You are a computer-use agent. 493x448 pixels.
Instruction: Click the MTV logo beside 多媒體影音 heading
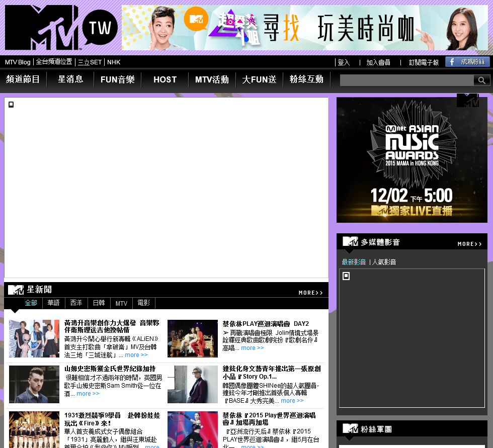[x=350, y=241]
